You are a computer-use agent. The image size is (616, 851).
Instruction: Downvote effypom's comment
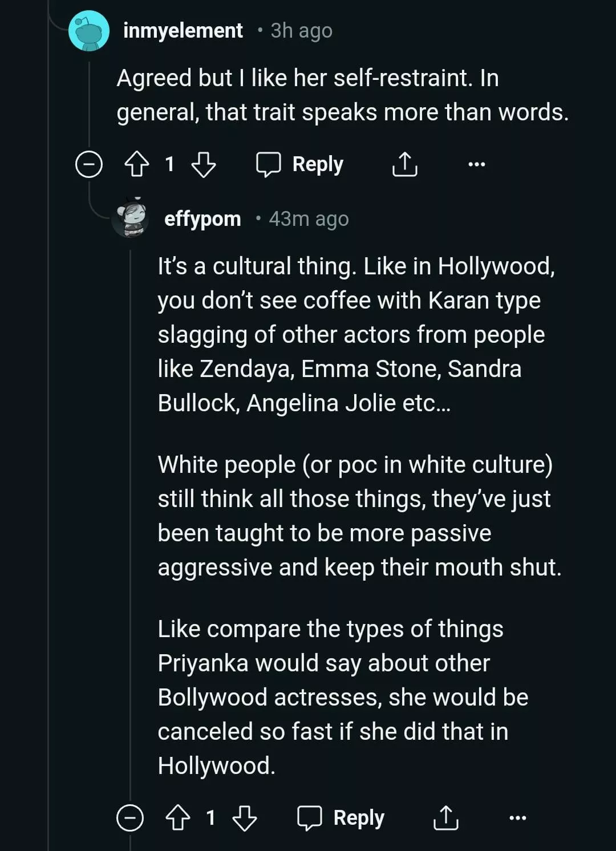[x=245, y=818]
